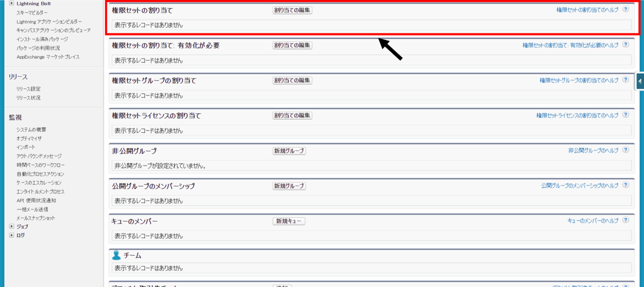Open アウトバウンドメッセージ in sidebar
Image resolution: width=644 pixels, height=287 pixels.
point(39,156)
